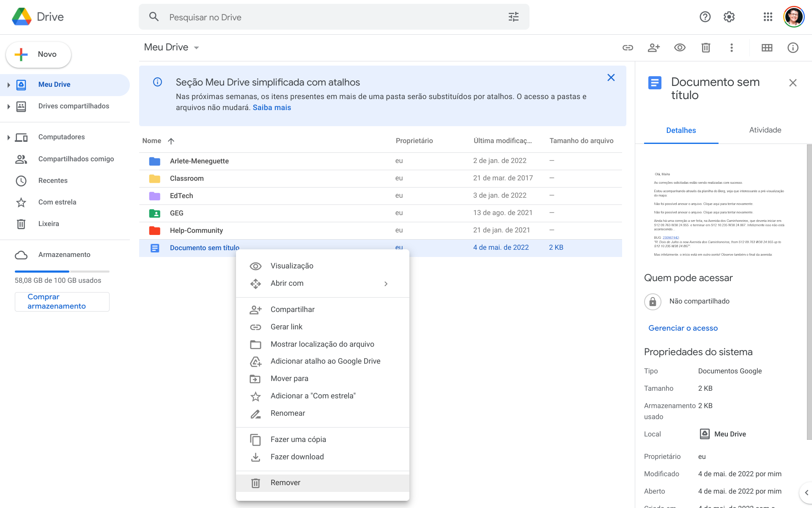Close the Documento sem título details panel
This screenshot has height=508, width=812.
tap(793, 83)
